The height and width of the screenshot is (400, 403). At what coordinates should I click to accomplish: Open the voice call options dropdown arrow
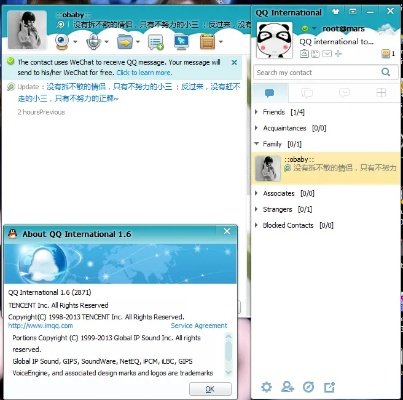coord(106,42)
